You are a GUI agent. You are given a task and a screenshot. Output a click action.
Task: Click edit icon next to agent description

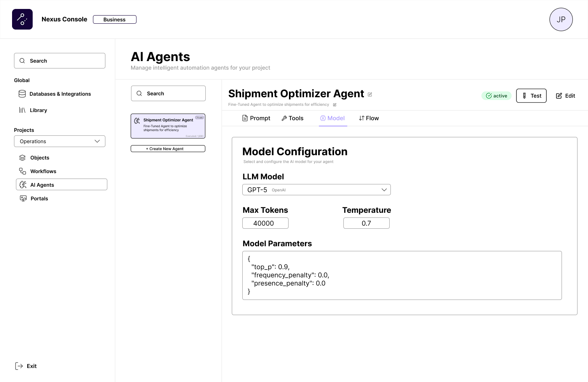click(334, 105)
